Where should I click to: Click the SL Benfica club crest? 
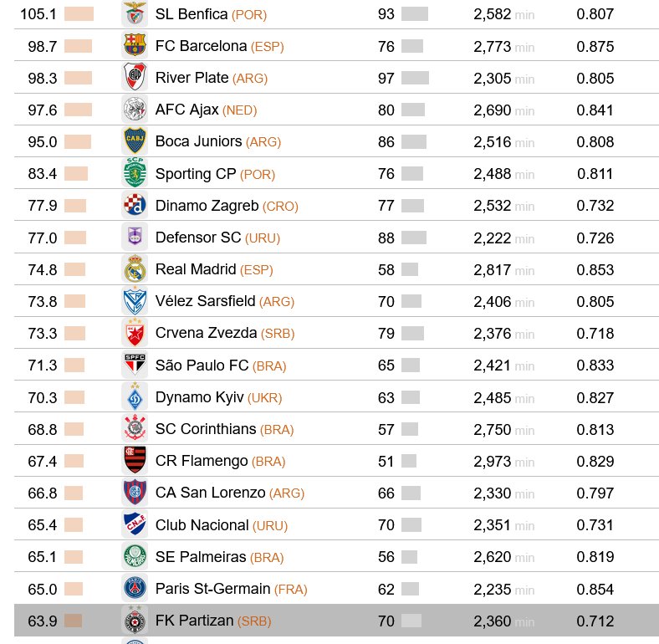pos(134,14)
